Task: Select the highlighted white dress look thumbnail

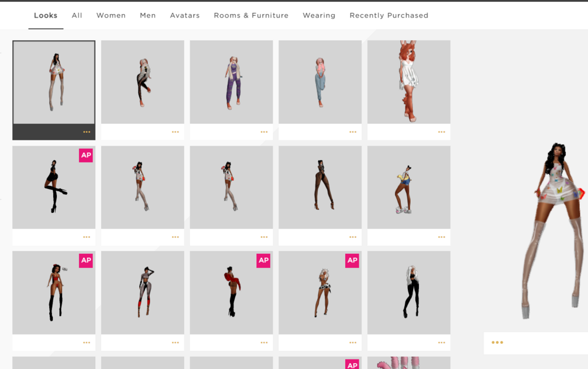Action: coord(54,82)
